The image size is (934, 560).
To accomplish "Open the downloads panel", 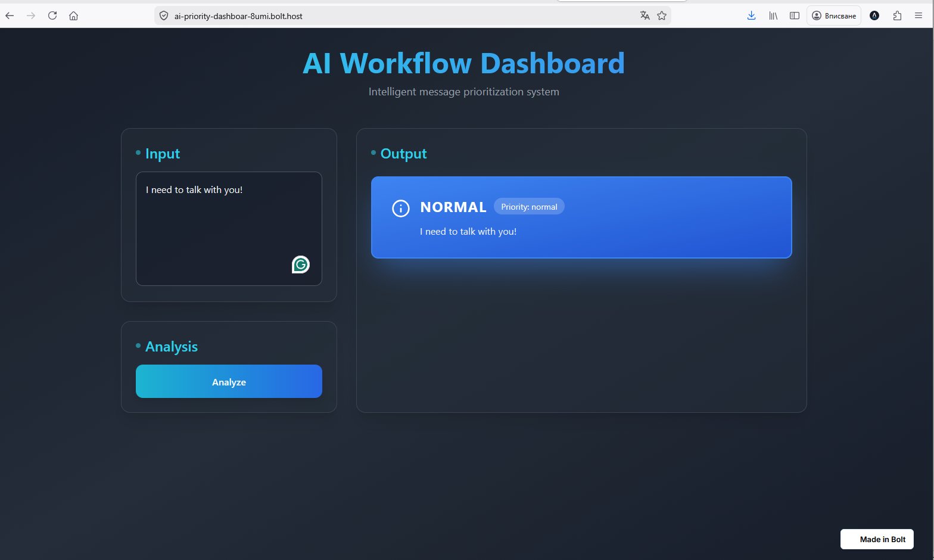I will point(751,15).
